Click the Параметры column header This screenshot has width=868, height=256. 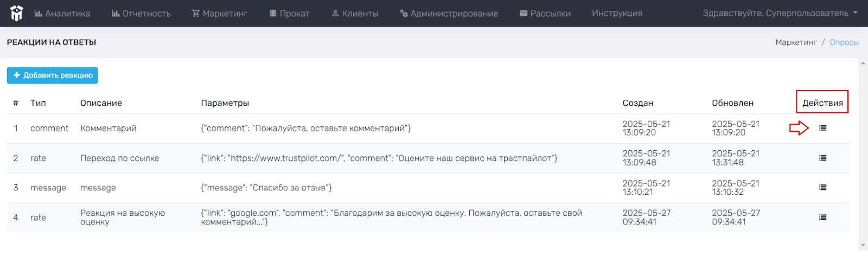click(x=225, y=103)
